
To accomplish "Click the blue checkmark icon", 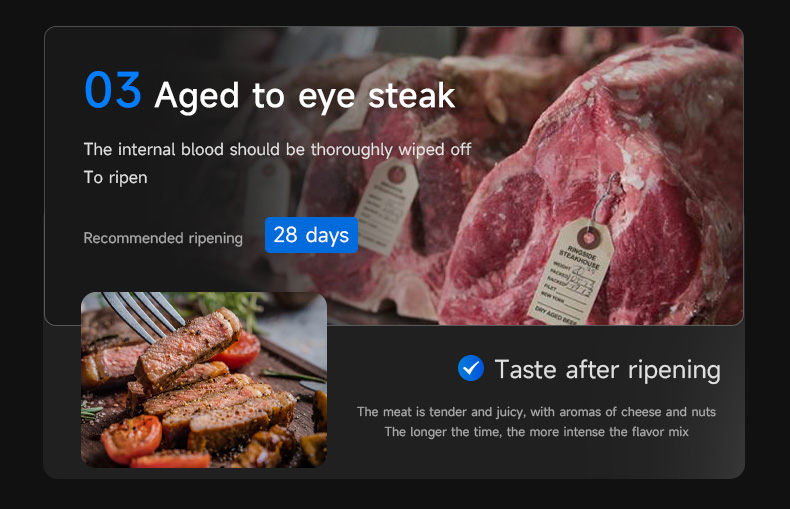I will click(x=470, y=369).
